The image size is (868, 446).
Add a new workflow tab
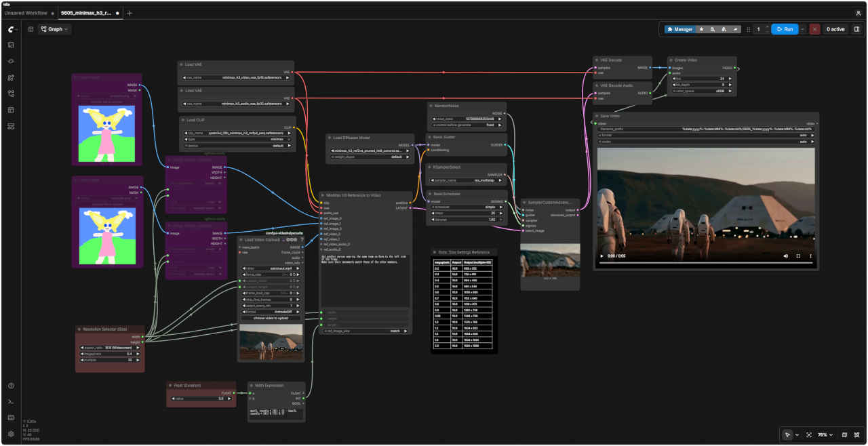[x=130, y=13]
